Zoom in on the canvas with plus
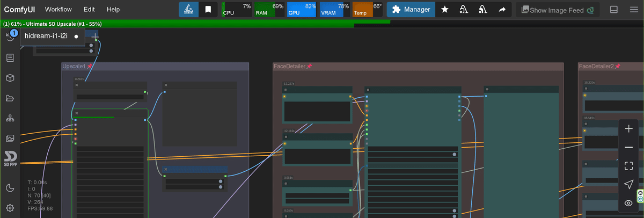 (629, 129)
